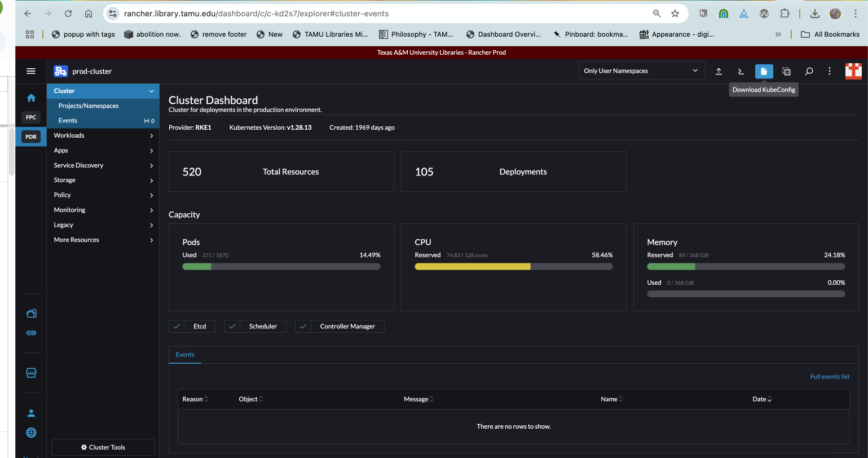Open the Hypothesis extension icon
The width and height of the screenshot is (868, 458).
[703, 14]
